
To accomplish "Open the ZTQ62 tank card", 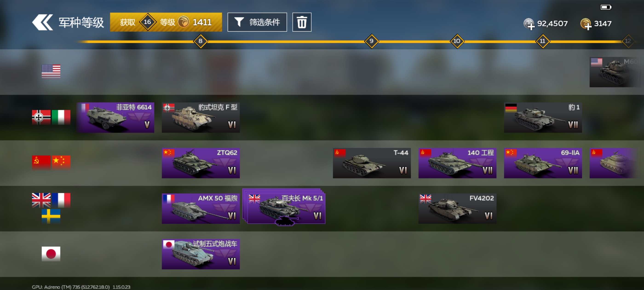I will tap(201, 163).
